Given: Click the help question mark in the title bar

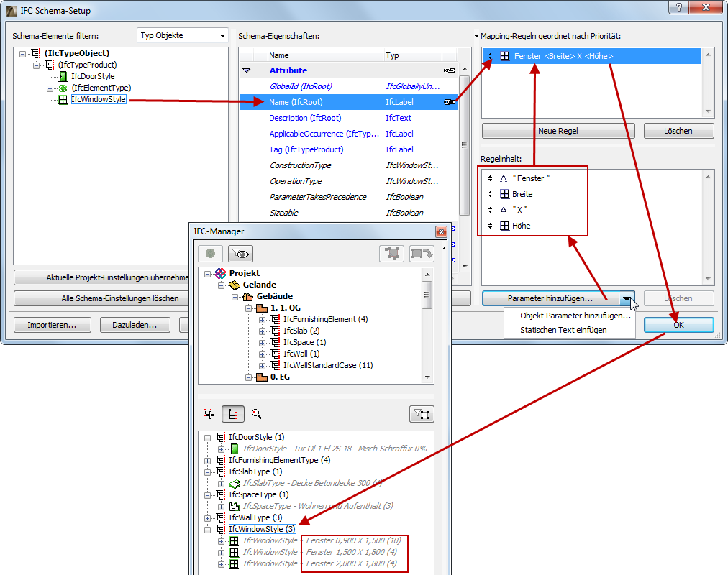Looking at the screenshot, I should (679, 7).
